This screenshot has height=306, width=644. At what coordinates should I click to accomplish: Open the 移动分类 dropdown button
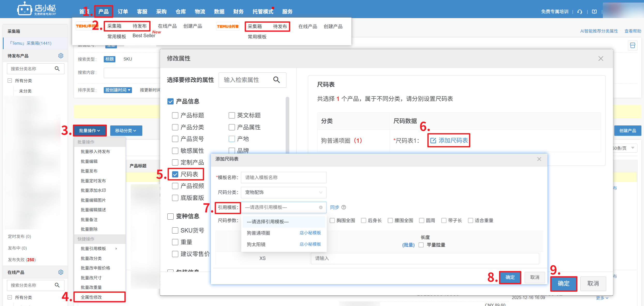point(126,131)
